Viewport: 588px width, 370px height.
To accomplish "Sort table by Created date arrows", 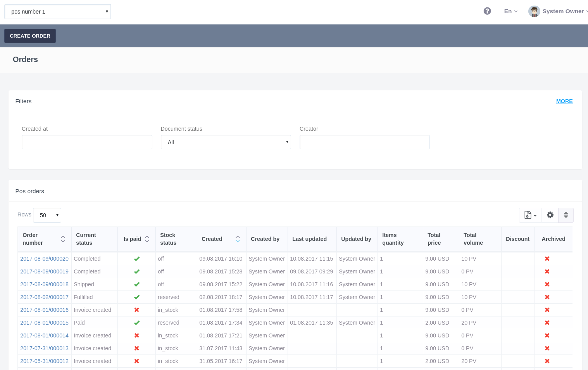I will tap(238, 239).
